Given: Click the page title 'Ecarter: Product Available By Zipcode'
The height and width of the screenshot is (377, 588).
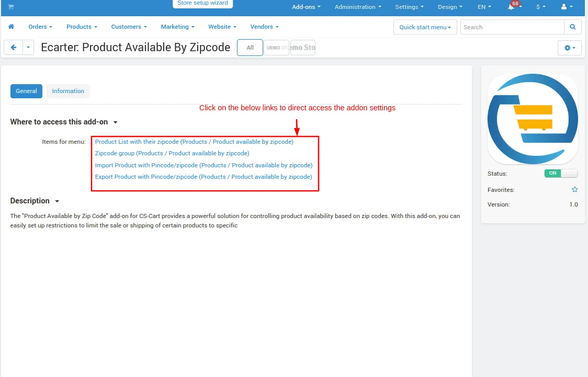Looking at the screenshot, I should [135, 48].
